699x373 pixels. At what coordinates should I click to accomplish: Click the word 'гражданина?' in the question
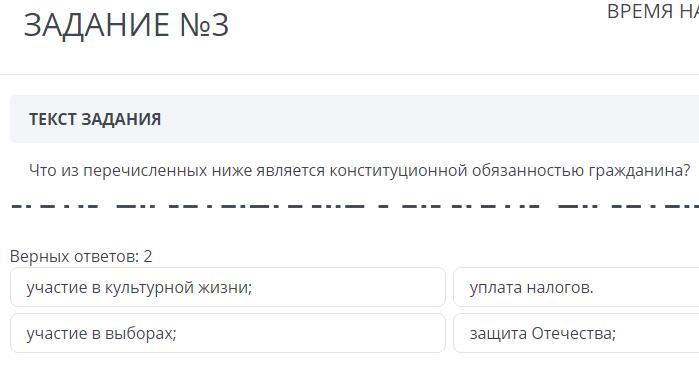tap(639, 171)
